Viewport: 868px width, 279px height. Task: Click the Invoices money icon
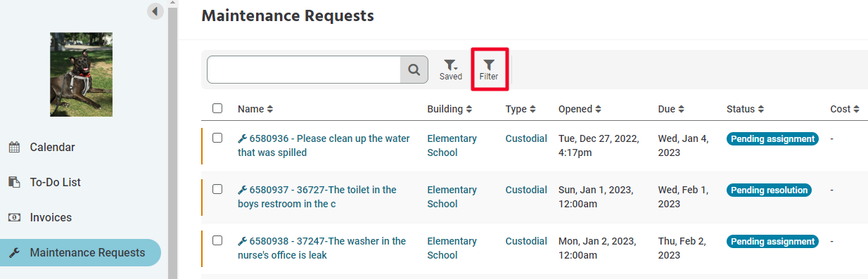click(x=14, y=218)
